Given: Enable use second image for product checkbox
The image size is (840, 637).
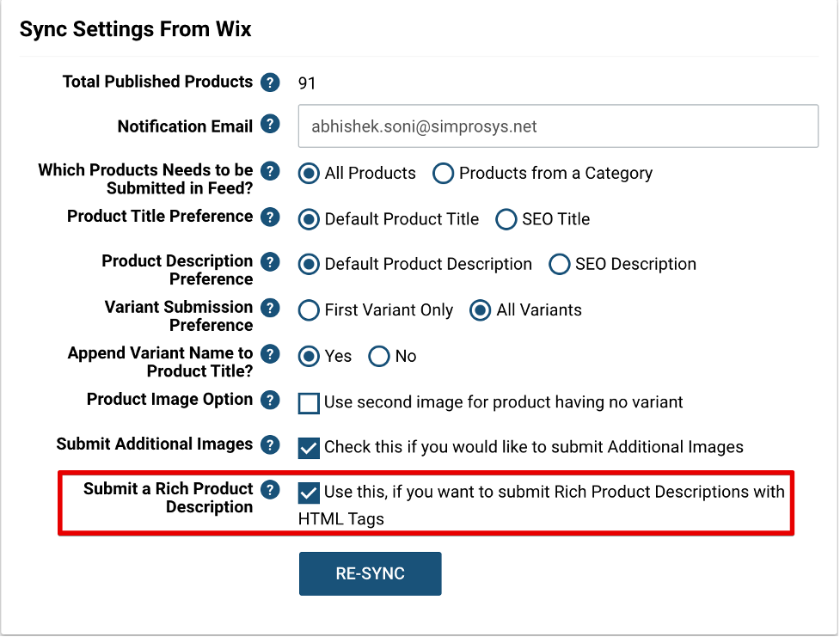Looking at the screenshot, I should 309,403.
